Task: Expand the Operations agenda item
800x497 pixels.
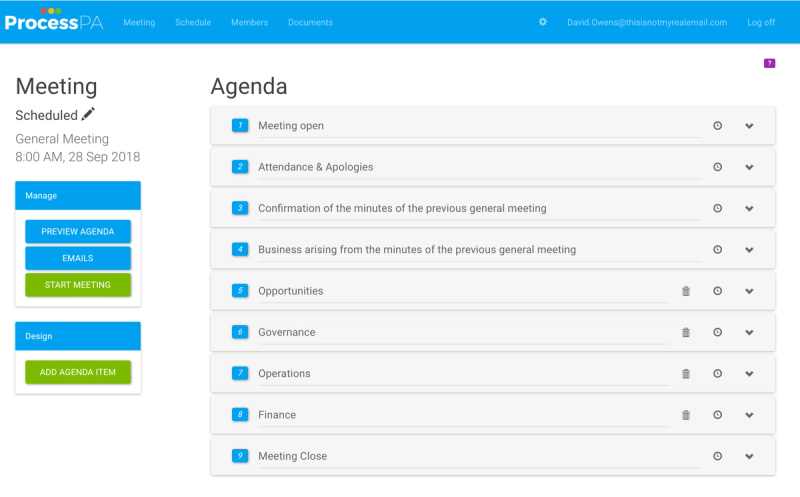Action: pyautogui.click(x=749, y=374)
